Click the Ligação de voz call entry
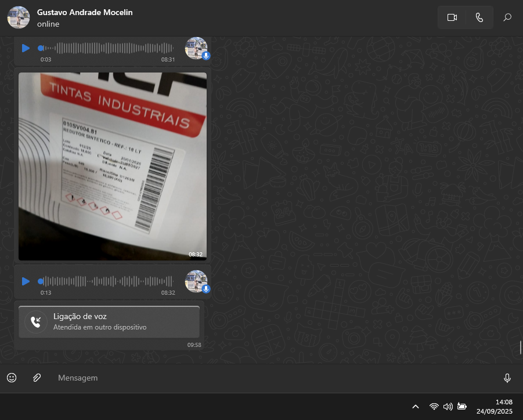 [109, 321]
